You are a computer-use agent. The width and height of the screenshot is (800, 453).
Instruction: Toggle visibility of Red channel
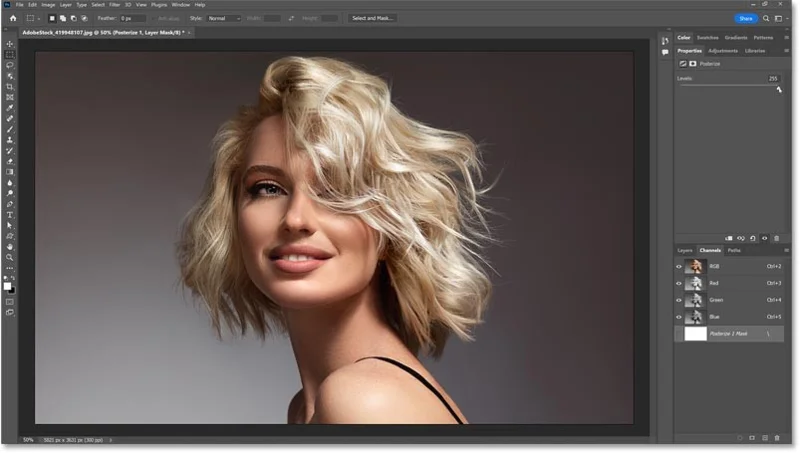tap(679, 283)
